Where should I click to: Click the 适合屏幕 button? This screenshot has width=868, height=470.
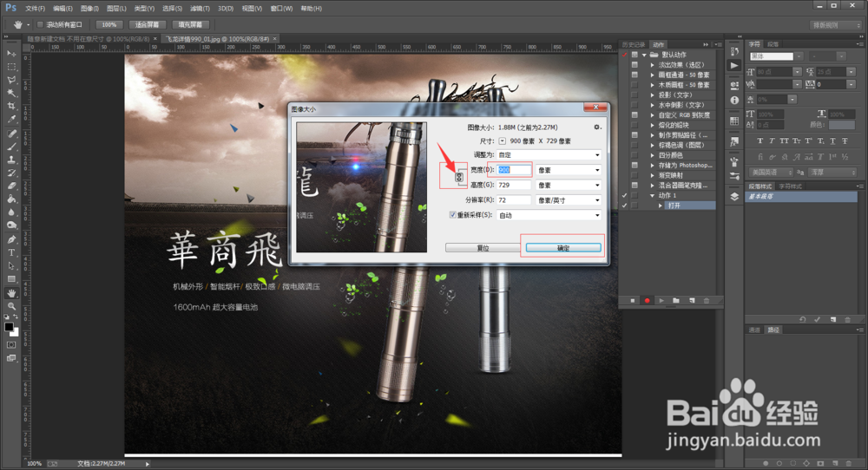coord(147,24)
